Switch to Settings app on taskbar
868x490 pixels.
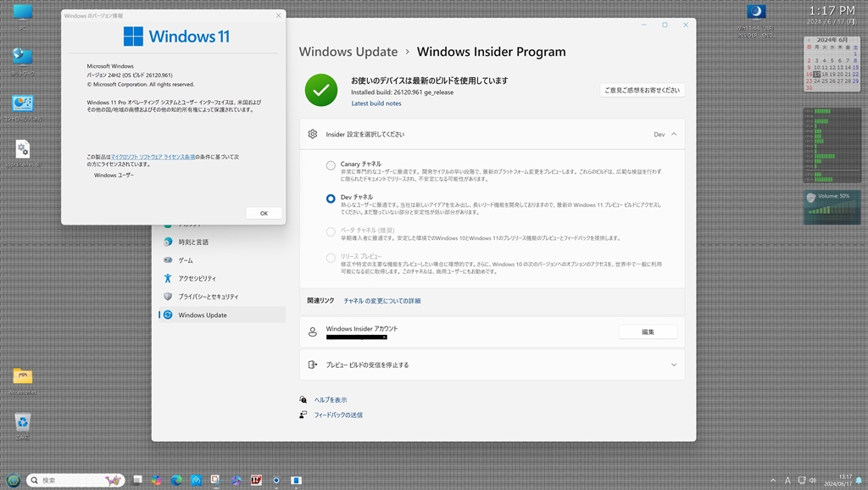tap(275, 480)
